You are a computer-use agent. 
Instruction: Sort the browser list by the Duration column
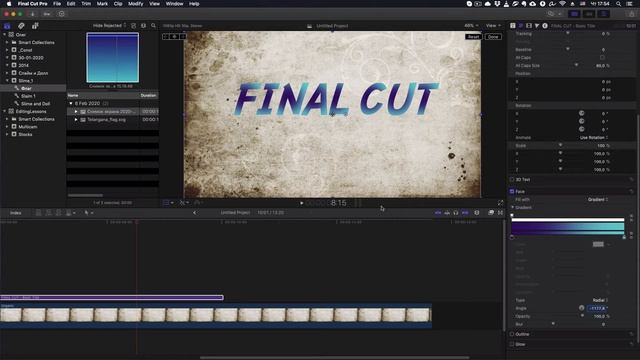(x=148, y=95)
